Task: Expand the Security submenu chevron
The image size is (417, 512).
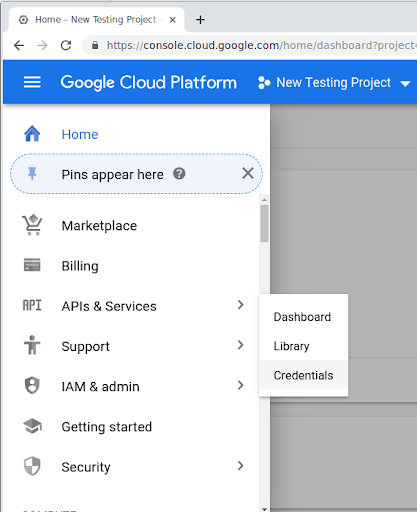Action: point(241,466)
